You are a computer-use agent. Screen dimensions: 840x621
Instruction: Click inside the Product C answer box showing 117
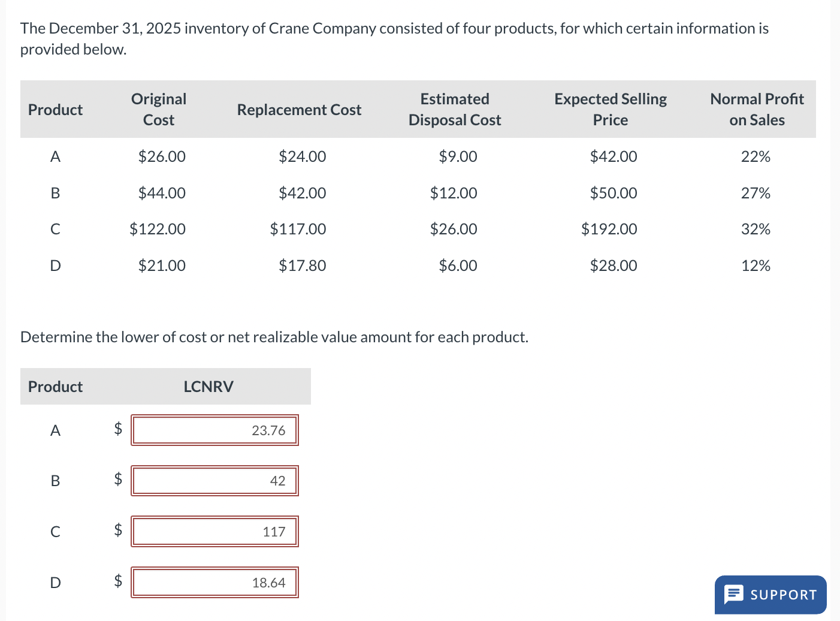coord(214,531)
